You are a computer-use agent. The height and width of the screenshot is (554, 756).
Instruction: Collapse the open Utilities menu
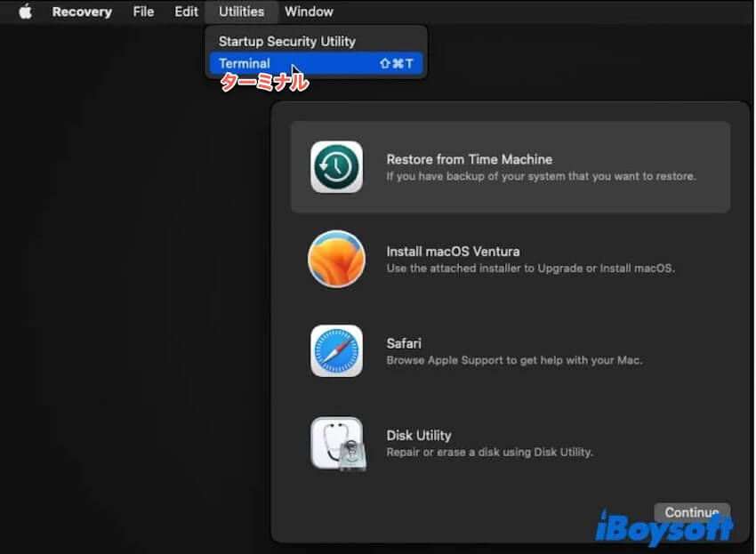click(241, 12)
